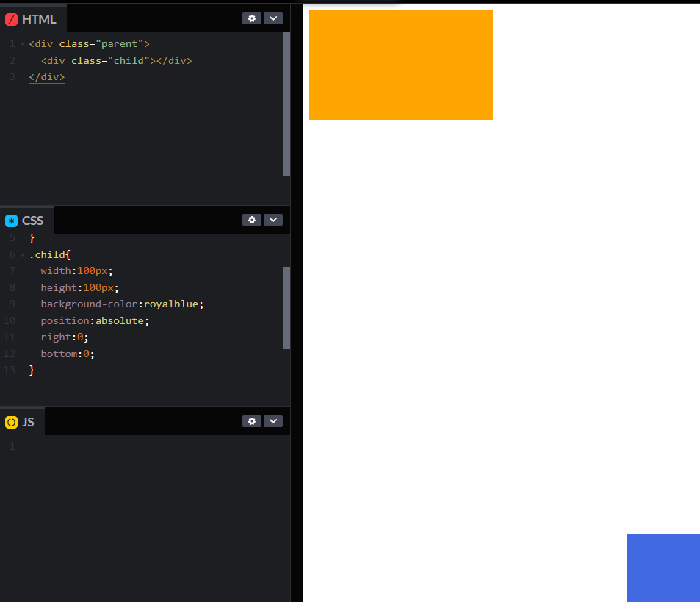The image size is (700, 602).
Task: Click the background-color:royalblue line
Action: [x=122, y=304]
